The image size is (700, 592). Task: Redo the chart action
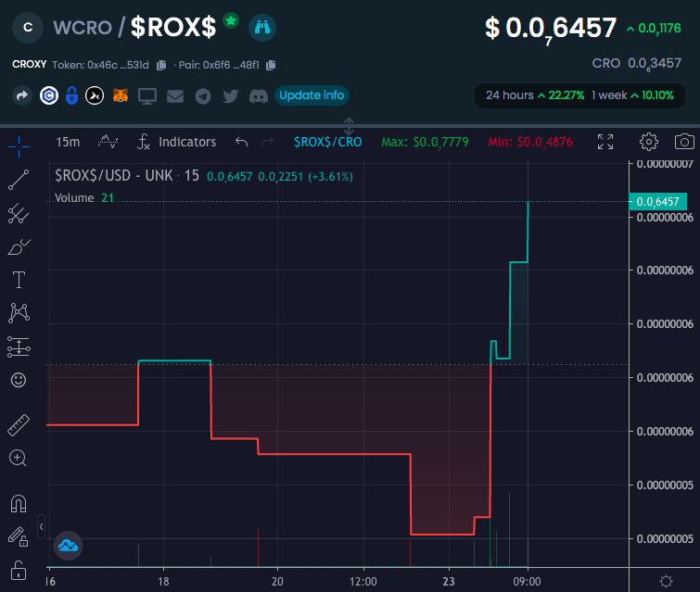267,142
